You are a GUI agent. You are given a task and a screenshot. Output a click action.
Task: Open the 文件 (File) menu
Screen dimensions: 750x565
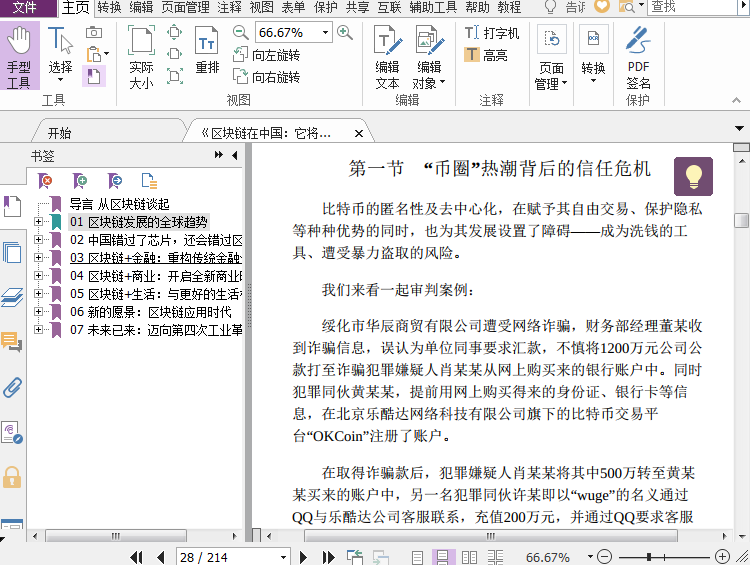click(x=26, y=7)
